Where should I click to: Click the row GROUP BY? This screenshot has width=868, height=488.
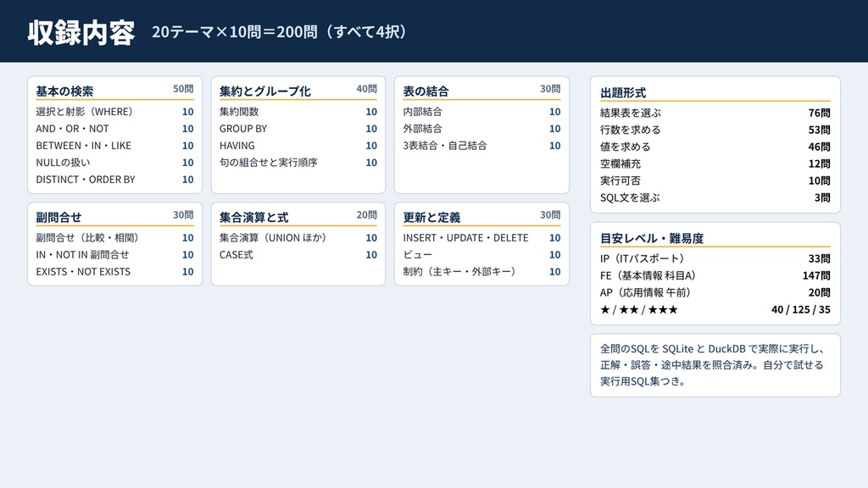[x=298, y=129]
